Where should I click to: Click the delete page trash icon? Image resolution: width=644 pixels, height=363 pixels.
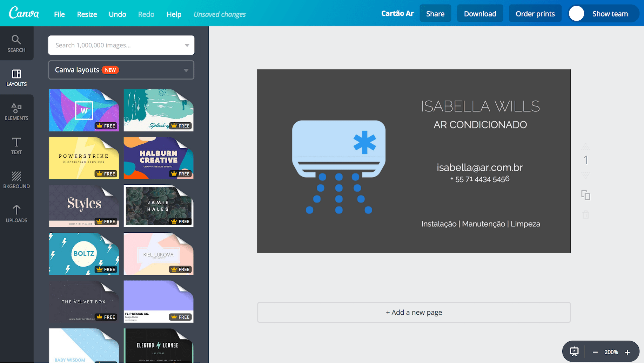pos(585,214)
